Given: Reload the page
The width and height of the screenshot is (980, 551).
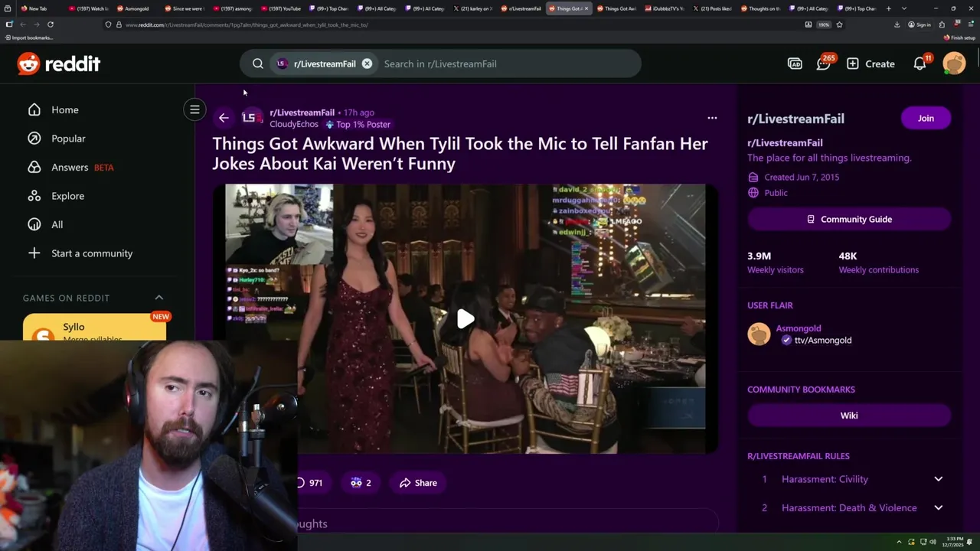Looking at the screenshot, I should tap(51, 24).
